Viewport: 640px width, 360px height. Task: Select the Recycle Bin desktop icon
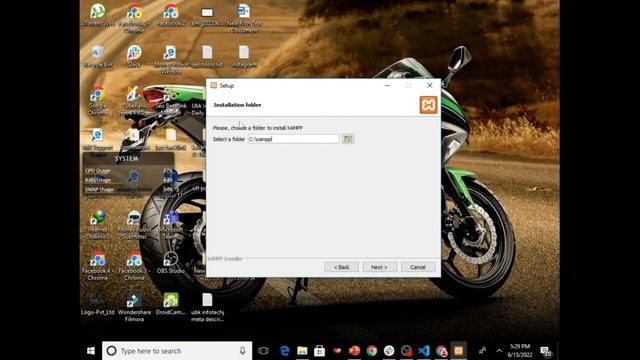pyautogui.click(x=98, y=56)
